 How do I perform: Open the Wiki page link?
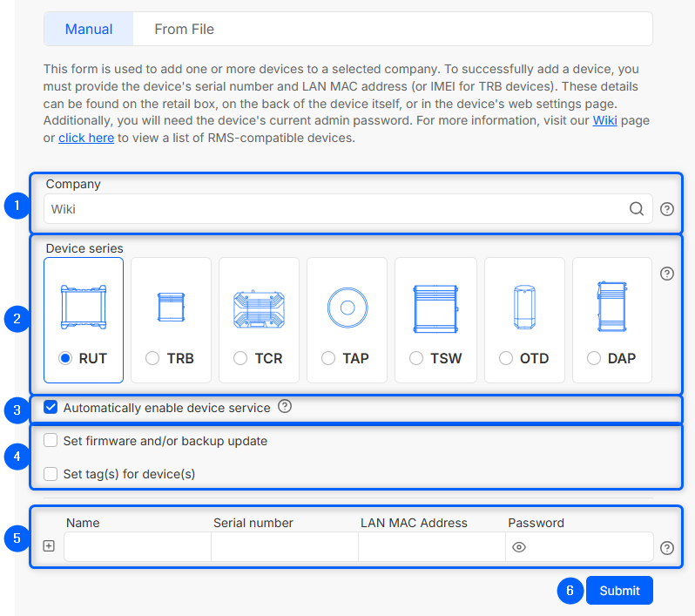coord(604,120)
